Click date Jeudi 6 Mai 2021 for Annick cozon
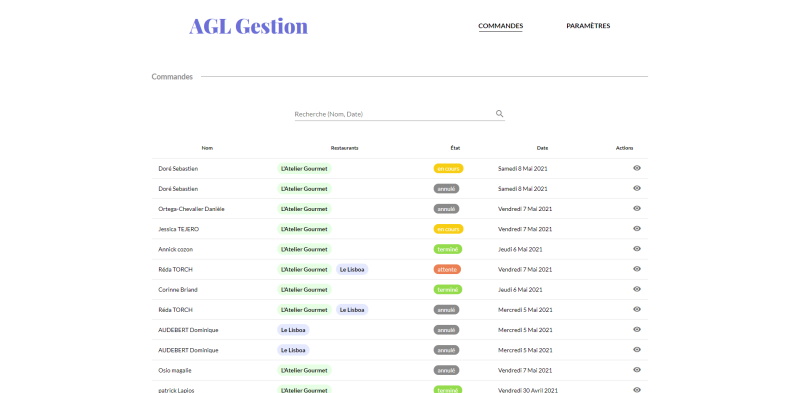 click(520, 249)
